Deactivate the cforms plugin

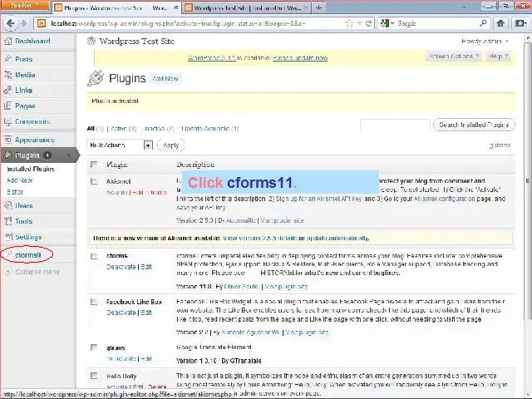click(x=121, y=267)
